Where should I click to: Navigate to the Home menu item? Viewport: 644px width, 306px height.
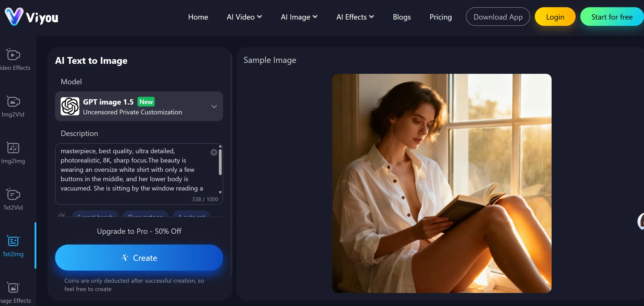(198, 17)
